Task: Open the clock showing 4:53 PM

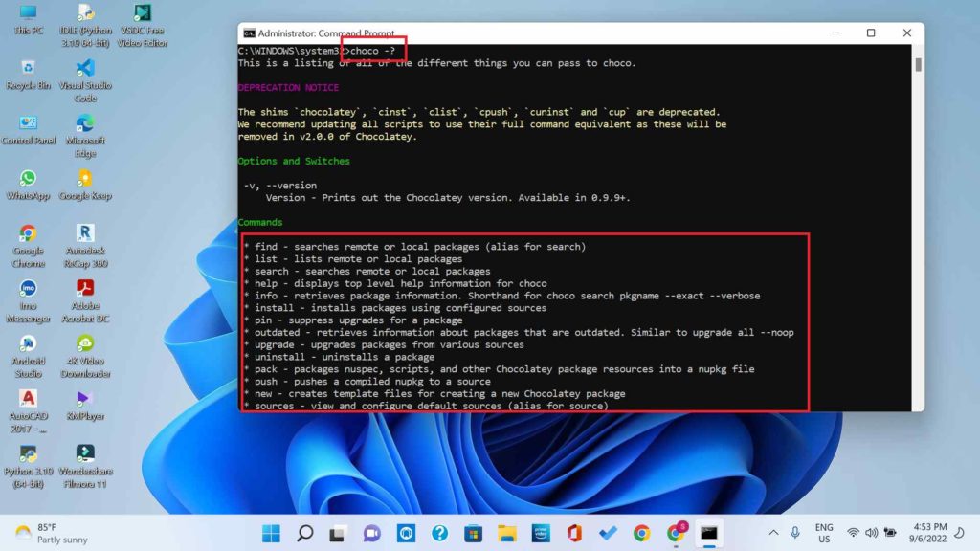Action: (928, 533)
